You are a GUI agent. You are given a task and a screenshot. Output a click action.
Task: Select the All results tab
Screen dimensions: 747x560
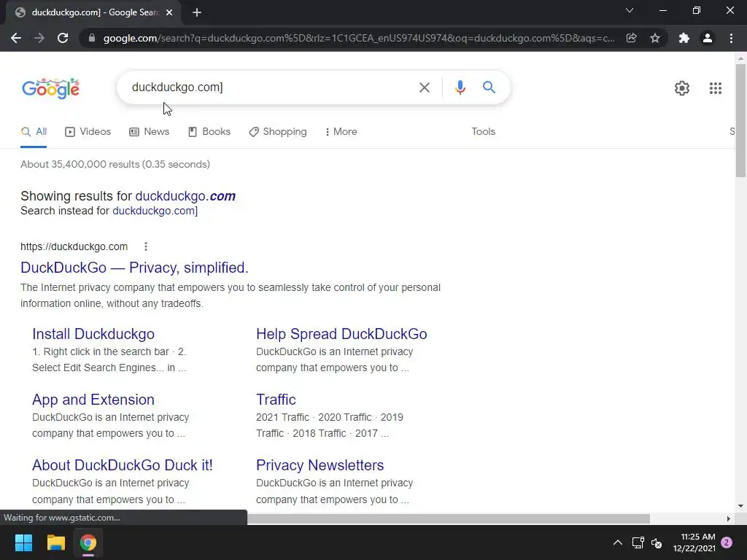(x=34, y=132)
